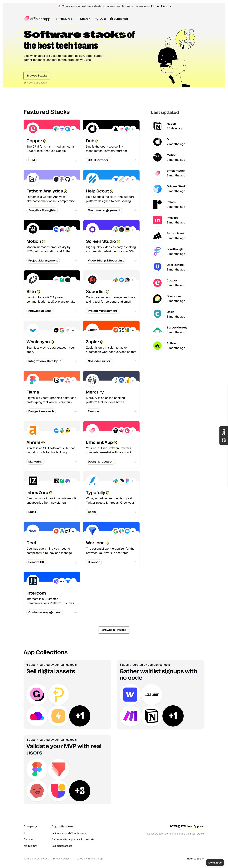228x868 pixels.
Task: Click the Analytics & Insights tag
Action: point(42,210)
